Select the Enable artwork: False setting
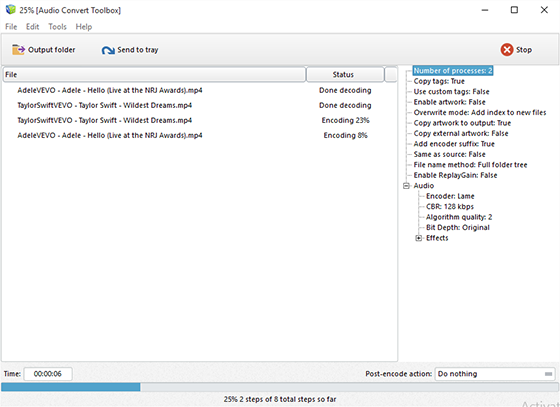The image size is (560, 407). click(449, 102)
